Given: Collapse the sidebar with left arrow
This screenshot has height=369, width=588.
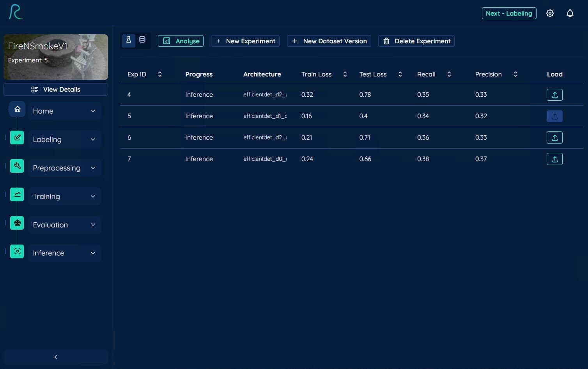Looking at the screenshot, I should [x=56, y=357].
